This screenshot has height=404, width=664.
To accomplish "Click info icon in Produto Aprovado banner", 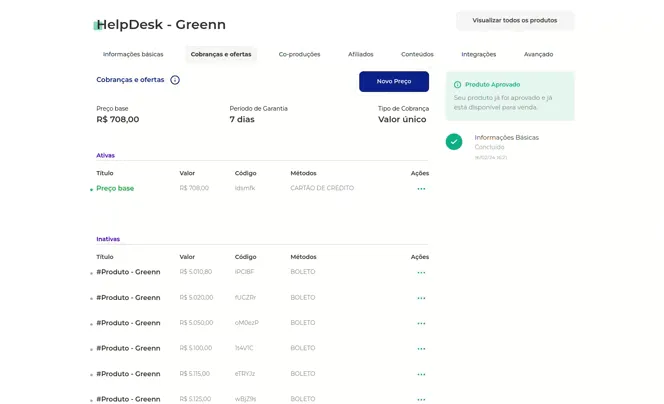I will point(457,85).
